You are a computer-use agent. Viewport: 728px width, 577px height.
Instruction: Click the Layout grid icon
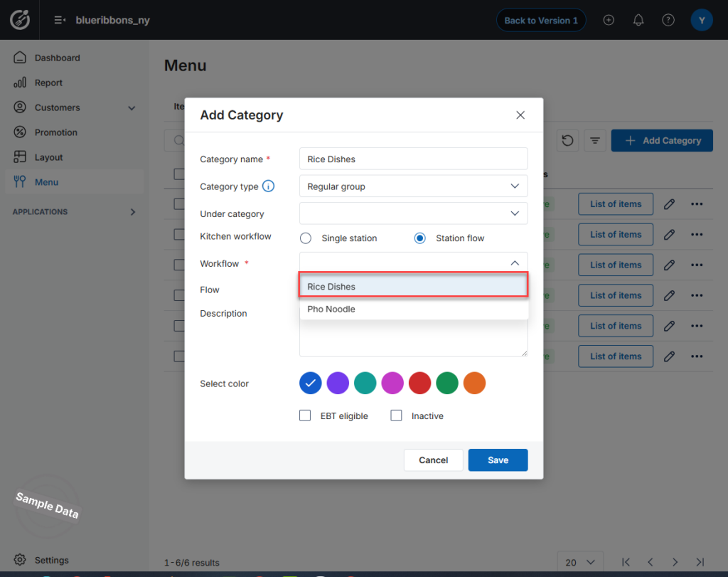(20, 157)
